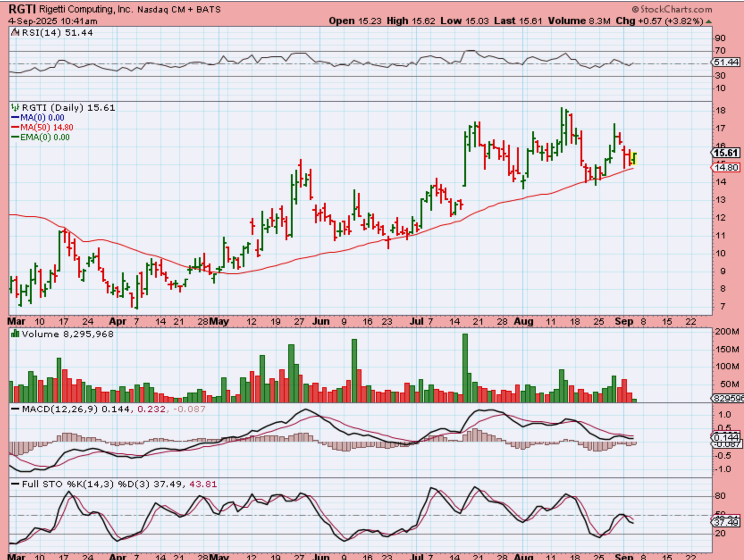The height and width of the screenshot is (560, 744).
Task: Click the Aug label under the price chart
Action: pyautogui.click(x=523, y=322)
